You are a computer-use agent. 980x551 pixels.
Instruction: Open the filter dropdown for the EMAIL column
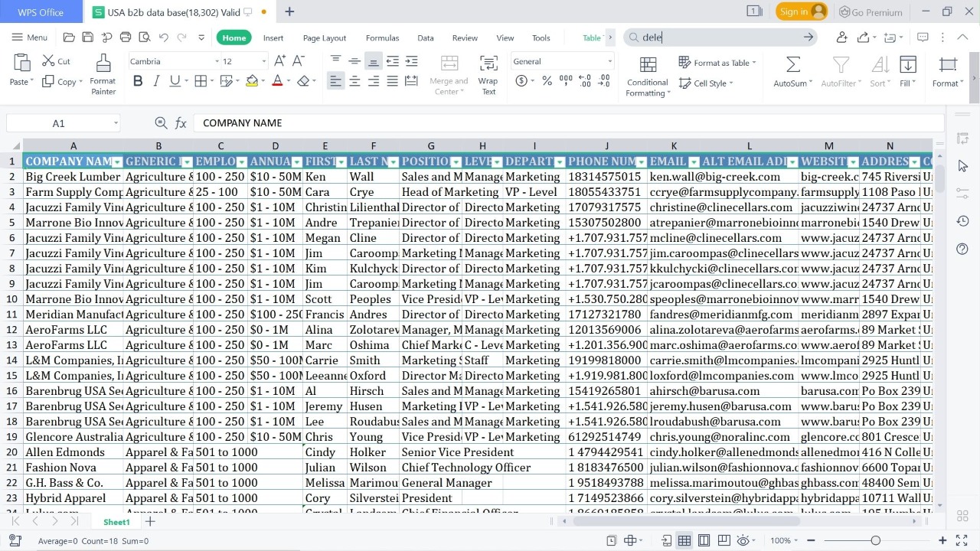pos(694,162)
